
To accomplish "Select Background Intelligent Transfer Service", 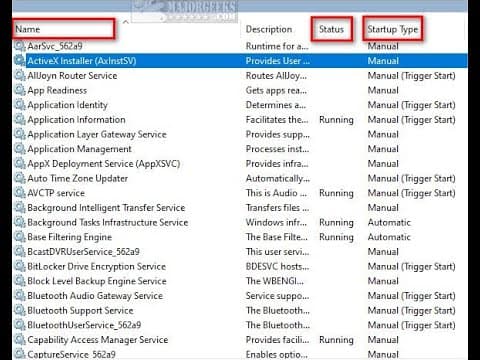I will point(106,208).
